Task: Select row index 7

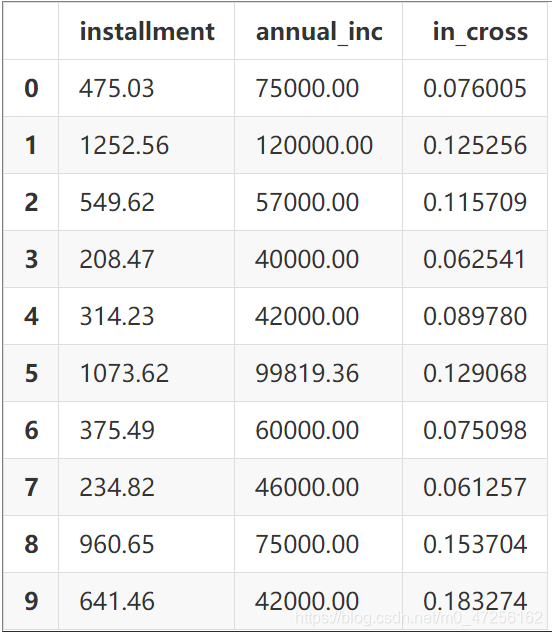Action: coord(32,487)
